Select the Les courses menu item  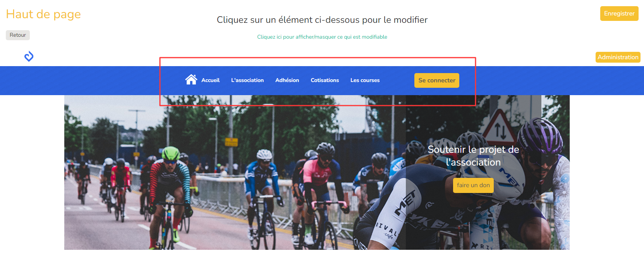[365, 80]
